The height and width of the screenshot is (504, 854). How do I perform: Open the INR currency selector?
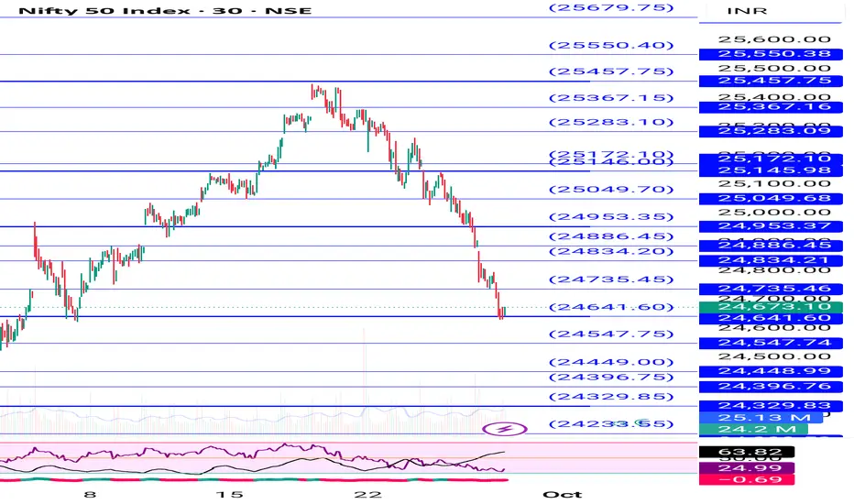[747, 11]
